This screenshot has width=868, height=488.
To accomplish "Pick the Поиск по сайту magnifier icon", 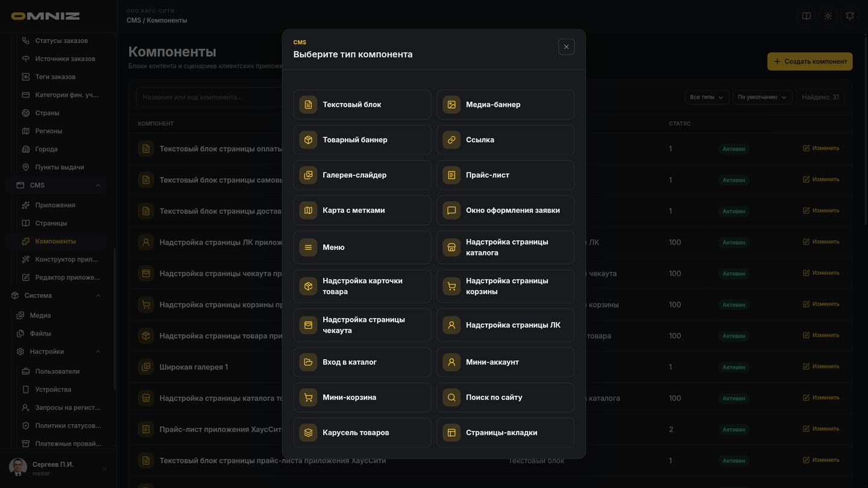I will [x=451, y=398].
